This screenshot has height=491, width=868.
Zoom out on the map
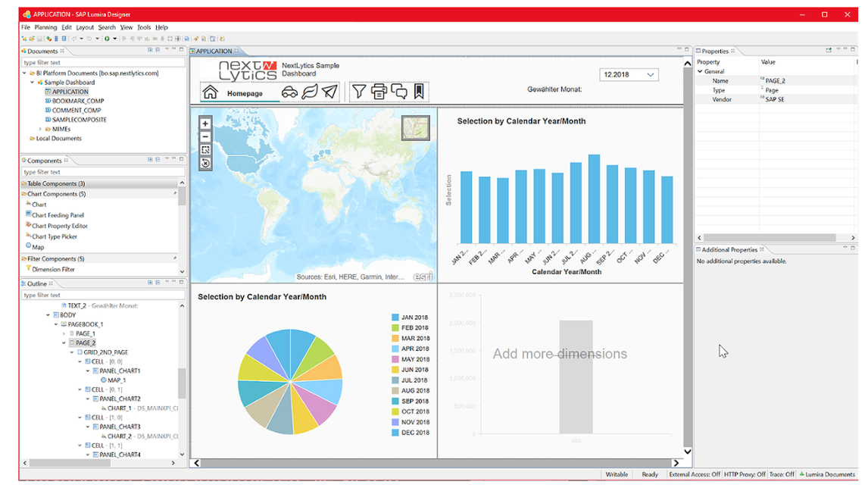pos(205,136)
